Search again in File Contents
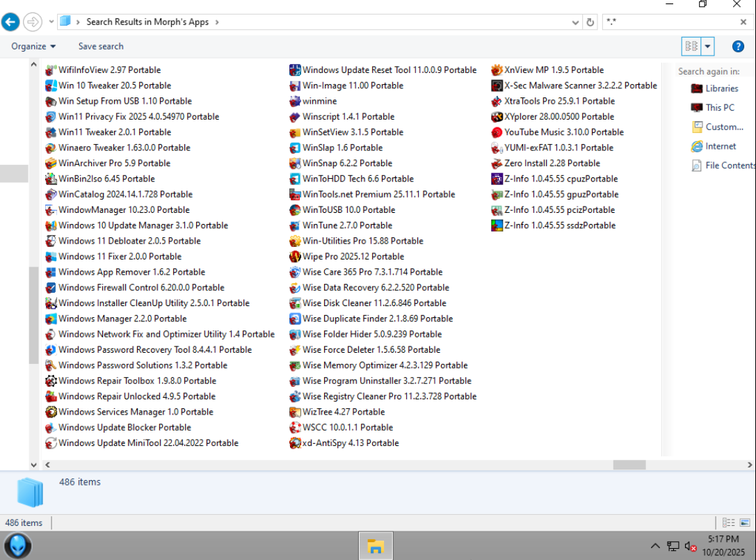 point(723,166)
